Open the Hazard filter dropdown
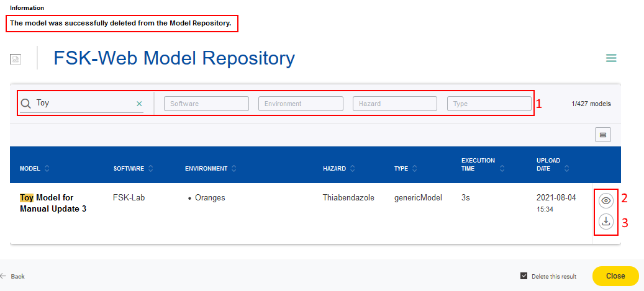The image size is (644, 291). point(395,104)
